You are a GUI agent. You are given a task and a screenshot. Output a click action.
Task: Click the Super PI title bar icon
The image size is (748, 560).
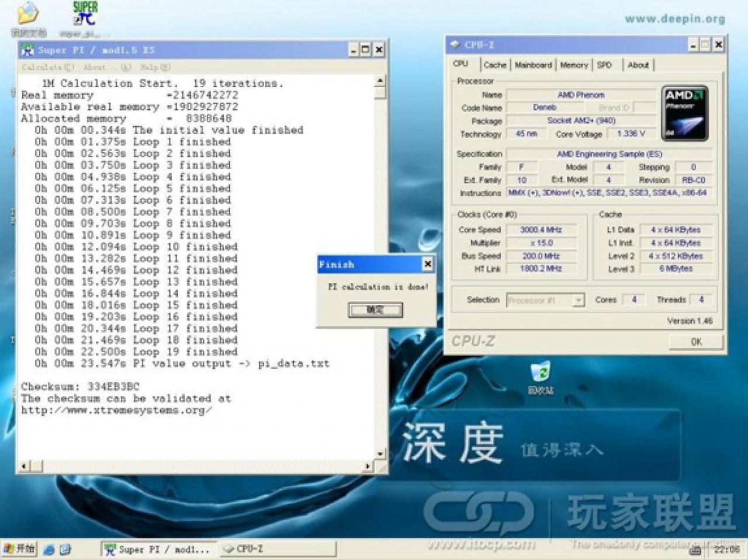[x=27, y=50]
